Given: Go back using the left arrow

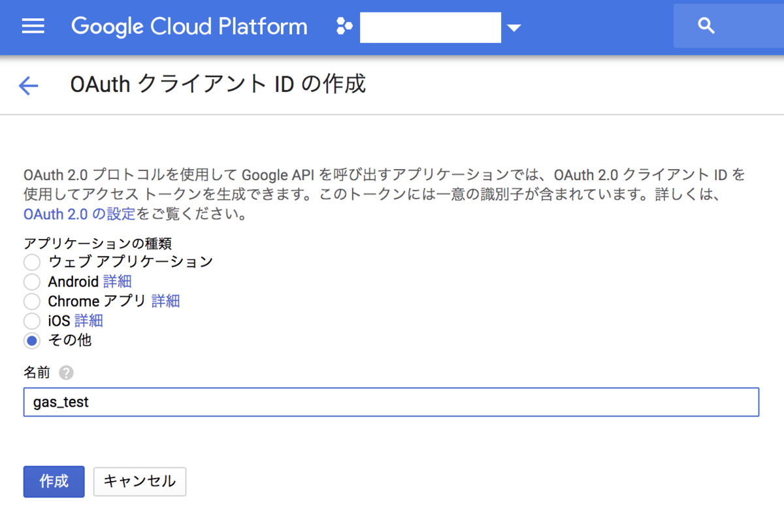Looking at the screenshot, I should coord(29,86).
